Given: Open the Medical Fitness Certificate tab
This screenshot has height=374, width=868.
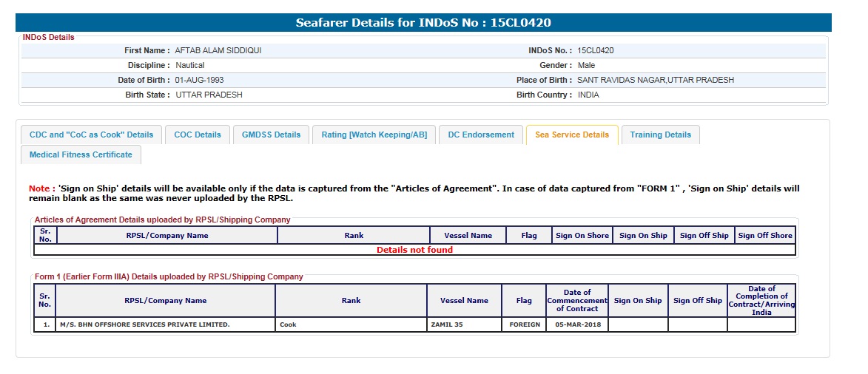Looking at the screenshot, I should (x=81, y=154).
